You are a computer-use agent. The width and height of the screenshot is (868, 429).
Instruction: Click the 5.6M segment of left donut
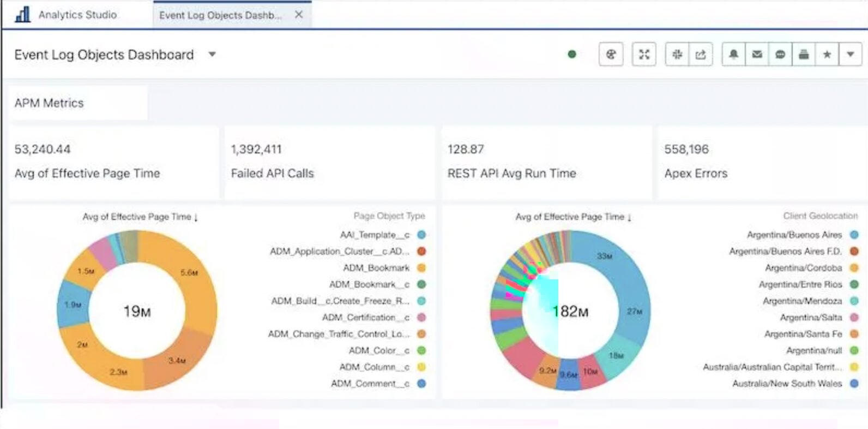[x=190, y=273]
